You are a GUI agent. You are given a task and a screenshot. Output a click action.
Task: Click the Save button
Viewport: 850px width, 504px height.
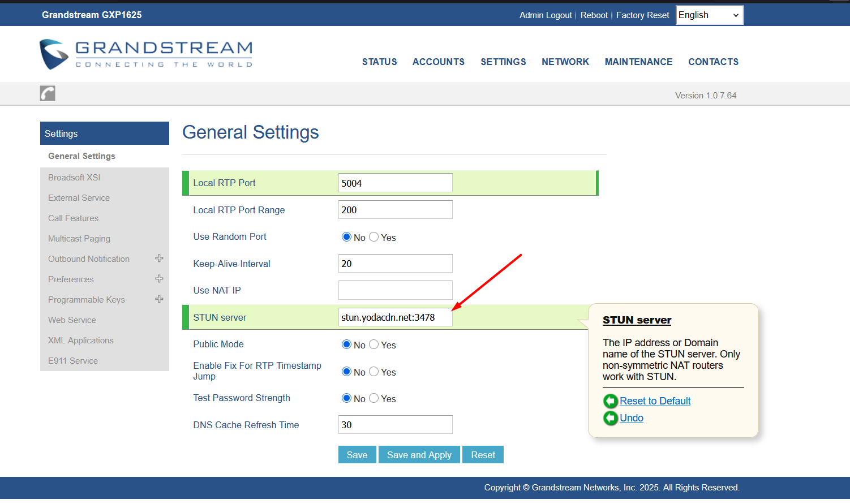[x=357, y=455]
